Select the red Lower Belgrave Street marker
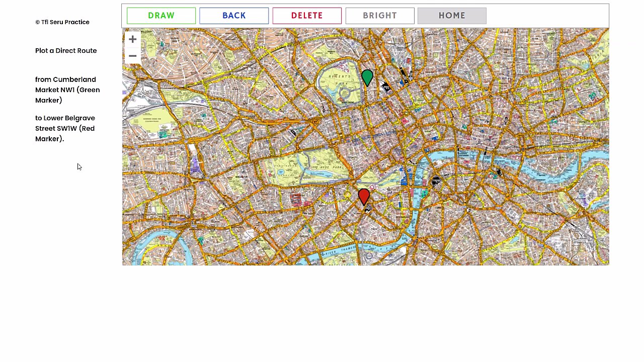Viewport: 644px width, 362px height. 364,197
